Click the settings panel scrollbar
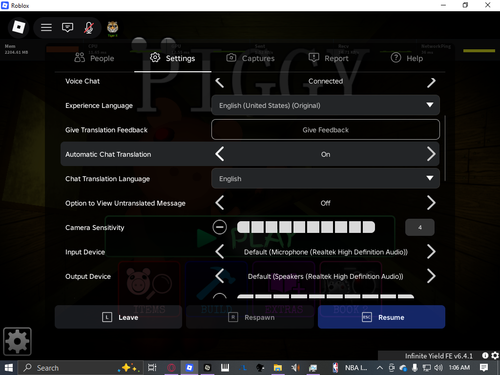The image size is (500, 375). [445, 148]
